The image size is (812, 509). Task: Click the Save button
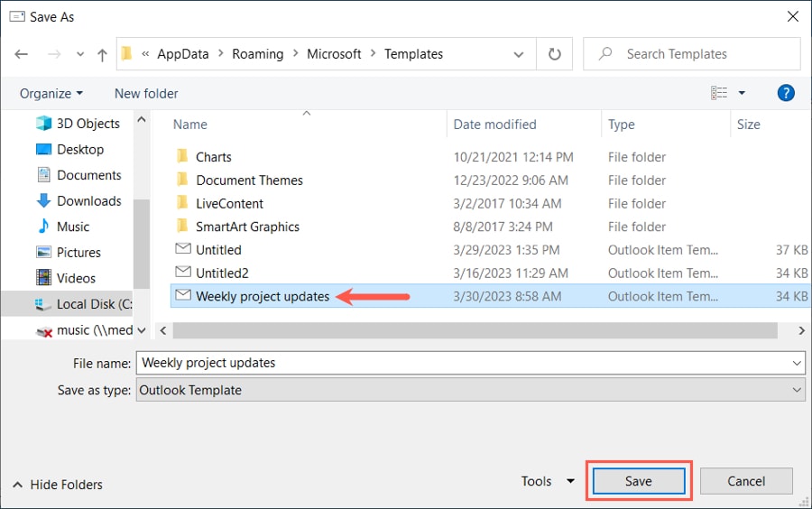(x=639, y=482)
